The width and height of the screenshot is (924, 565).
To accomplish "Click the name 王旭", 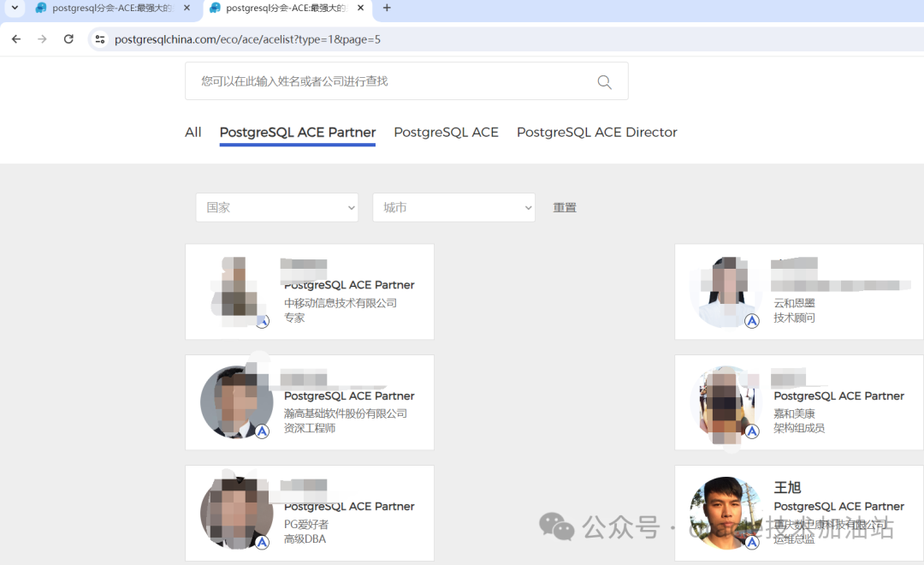I will pos(787,488).
